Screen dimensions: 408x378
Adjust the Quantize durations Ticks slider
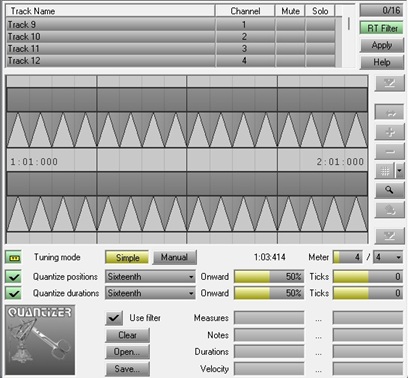point(368,293)
